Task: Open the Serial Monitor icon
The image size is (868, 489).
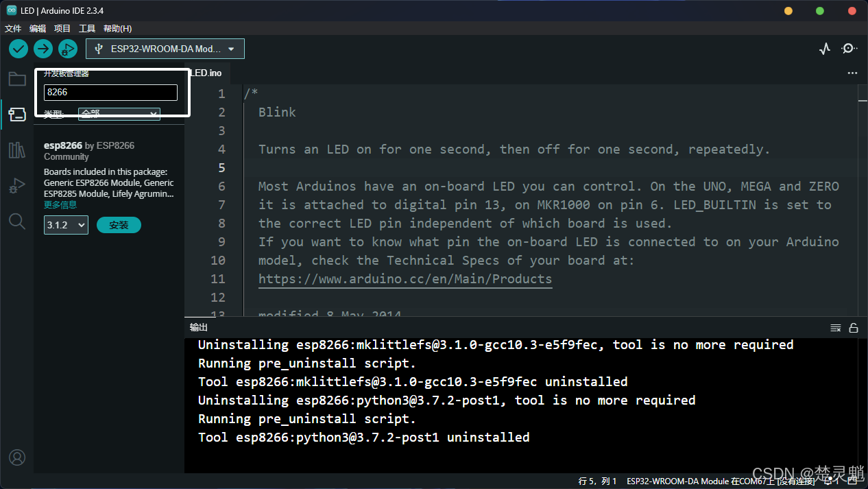Action: coord(849,49)
